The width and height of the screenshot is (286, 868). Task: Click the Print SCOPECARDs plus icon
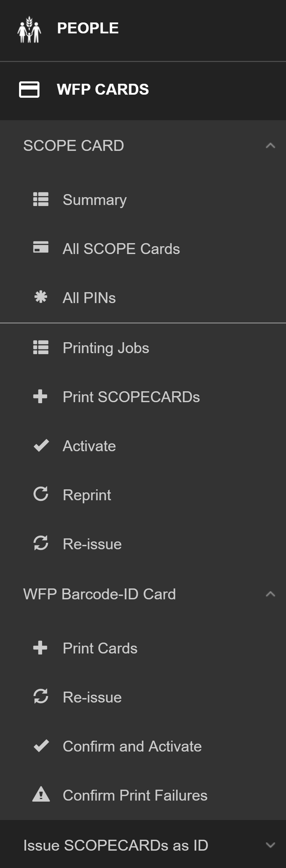click(40, 397)
